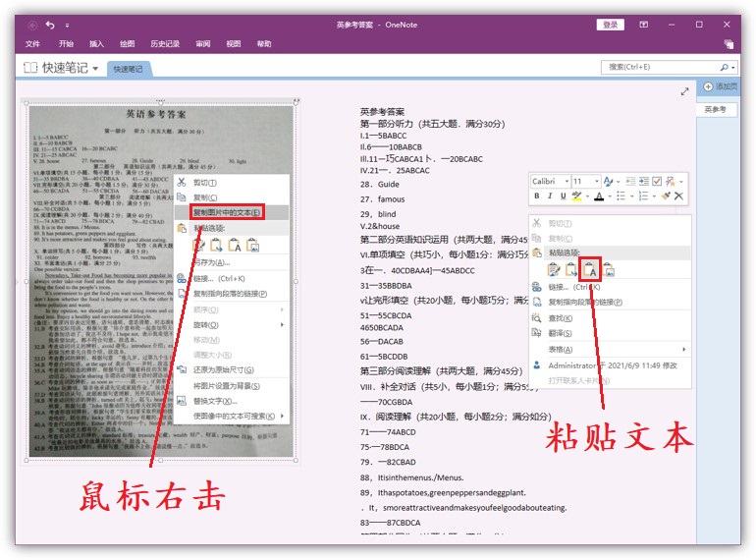Switch to the 历史记录 ribbon tab

(165, 44)
